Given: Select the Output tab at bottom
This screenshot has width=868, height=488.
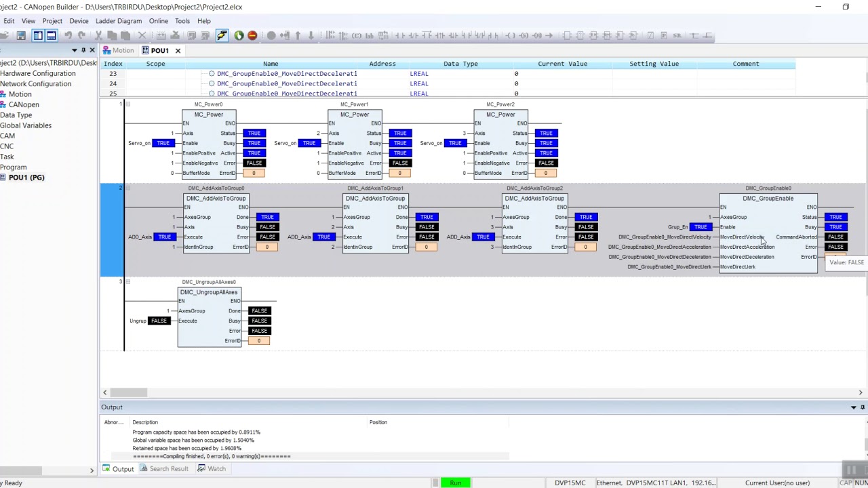Looking at the screenshot, I should tap(118, 469).
